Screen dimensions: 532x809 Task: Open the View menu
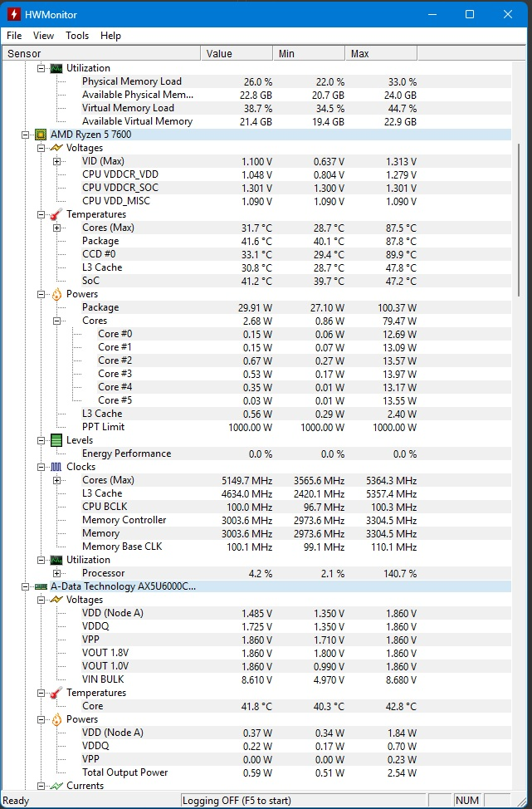click(43, 36)
